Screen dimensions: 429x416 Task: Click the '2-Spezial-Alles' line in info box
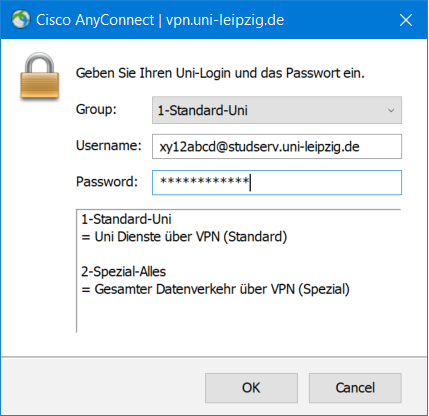123,272
